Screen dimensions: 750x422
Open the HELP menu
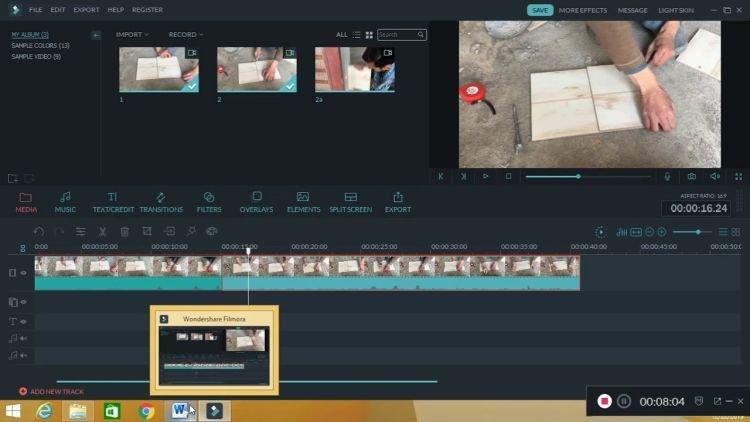(116, 10)
